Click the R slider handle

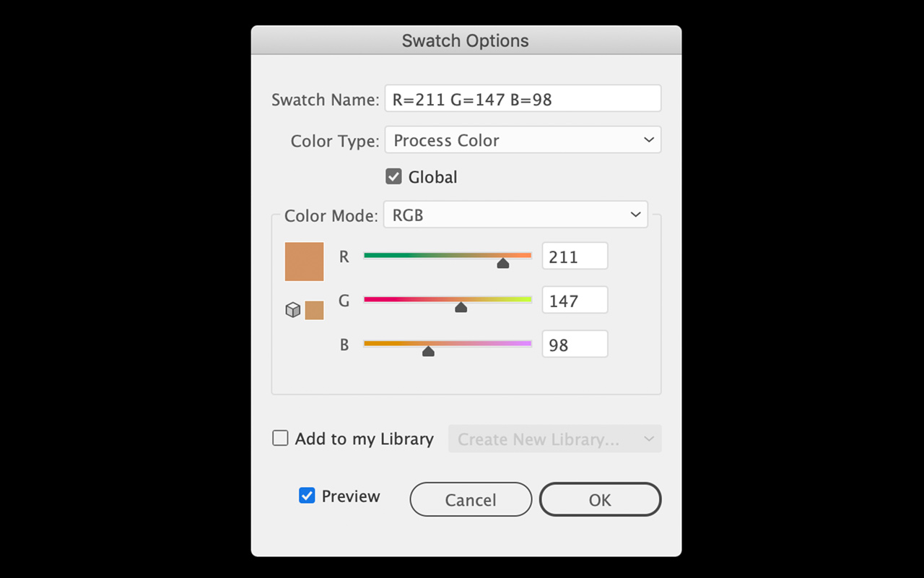503,264
